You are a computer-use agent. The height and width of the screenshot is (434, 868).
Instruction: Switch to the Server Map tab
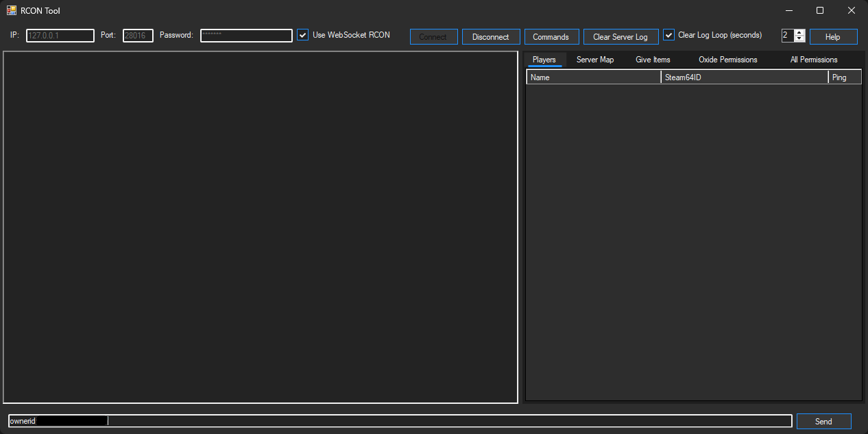(594, 60)
